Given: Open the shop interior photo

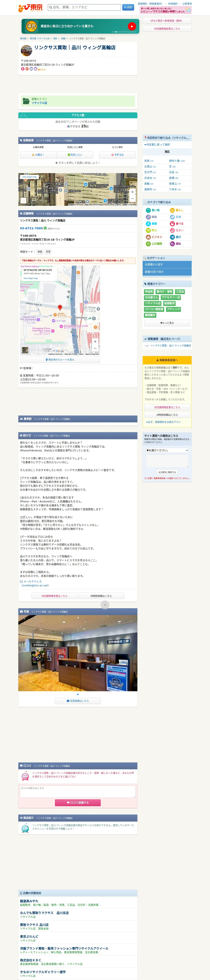Looking at the screenshot, I should tap(78, 653).
